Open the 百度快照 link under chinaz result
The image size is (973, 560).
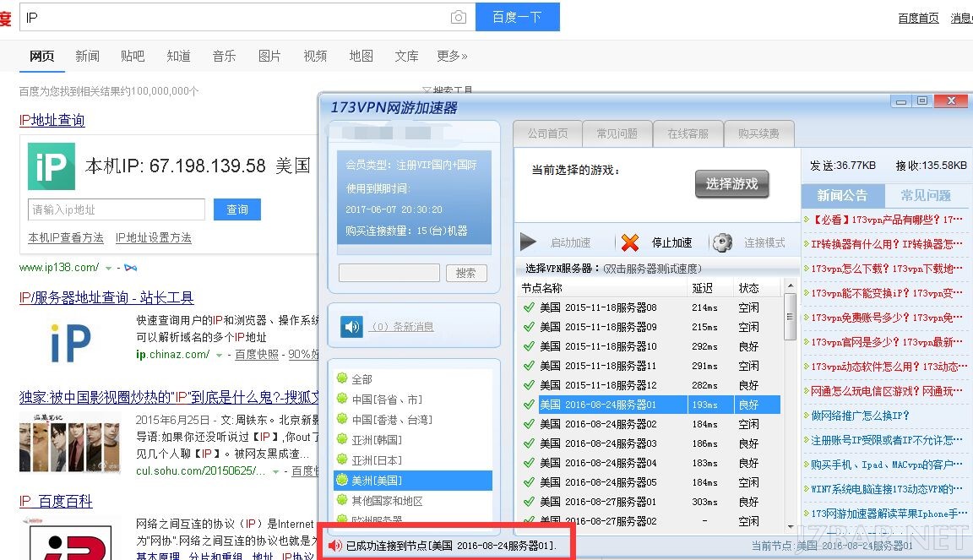coord(256,355)
